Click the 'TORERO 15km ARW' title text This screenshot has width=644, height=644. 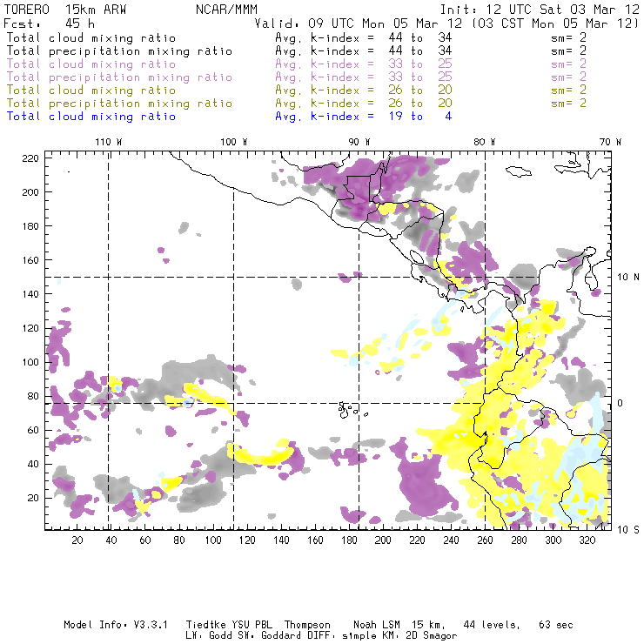click(x=65, y=10)
